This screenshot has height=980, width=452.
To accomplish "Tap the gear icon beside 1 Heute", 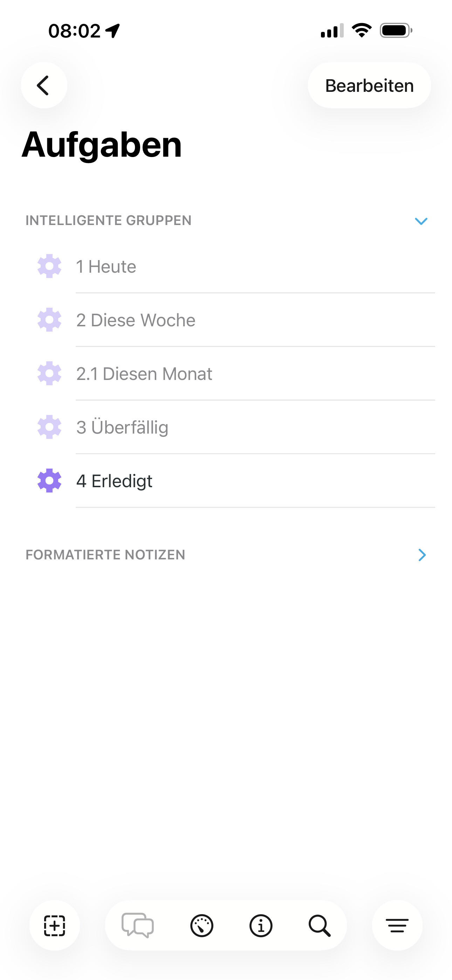I will (49, 266).
